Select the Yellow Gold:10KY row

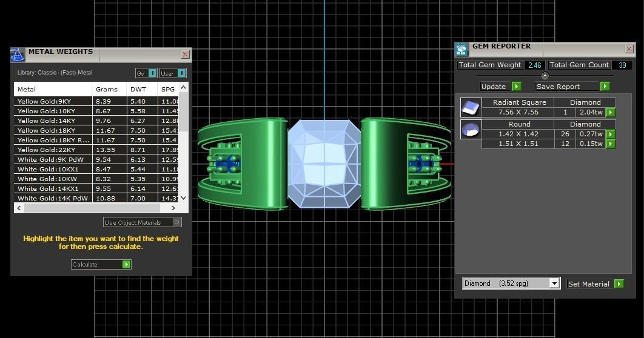coord(96,111)
